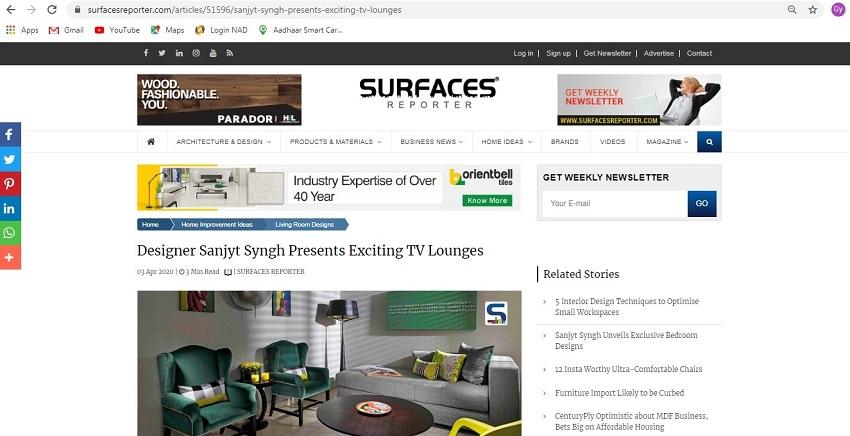This screenshot has height=436, width=850.
Task: Open the Brands menu item
Action: 565,142
